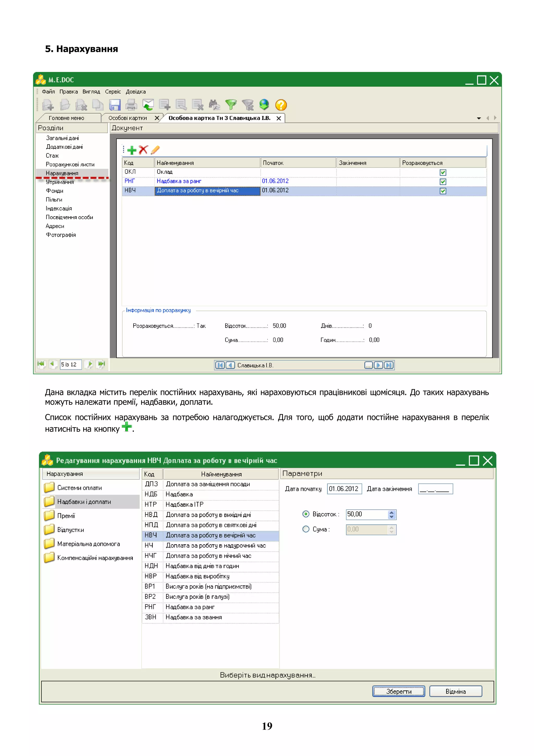534x756 pixels.
Task: Click the printer icon in toolbar
Action: tap(131, 105)
